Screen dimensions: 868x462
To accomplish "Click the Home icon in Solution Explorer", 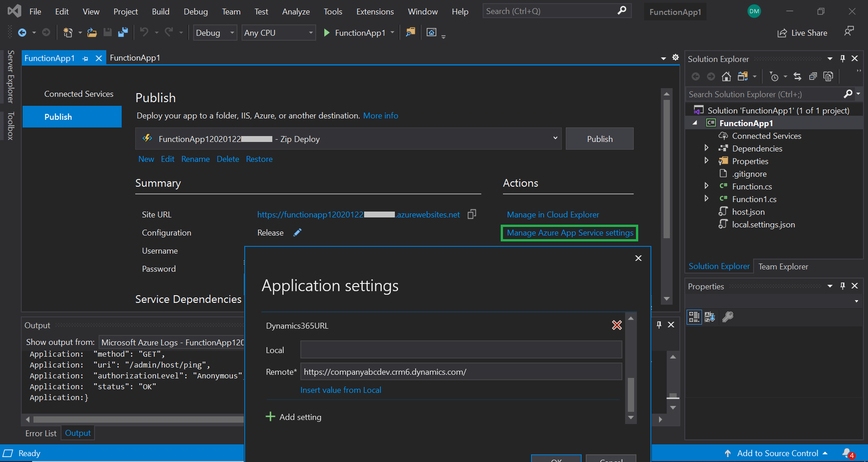I will (726, 76).
